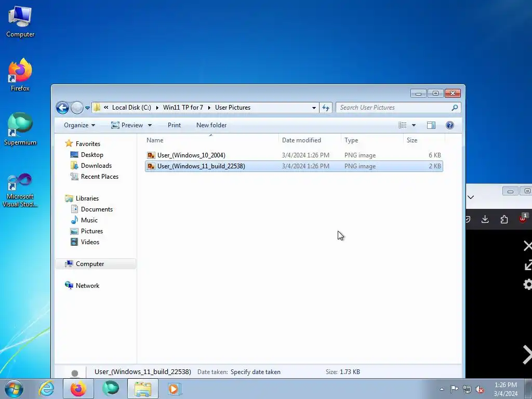Toggle the preview pane
The width and height of the screenshot is (532, 399).
(x=431, y=125)
